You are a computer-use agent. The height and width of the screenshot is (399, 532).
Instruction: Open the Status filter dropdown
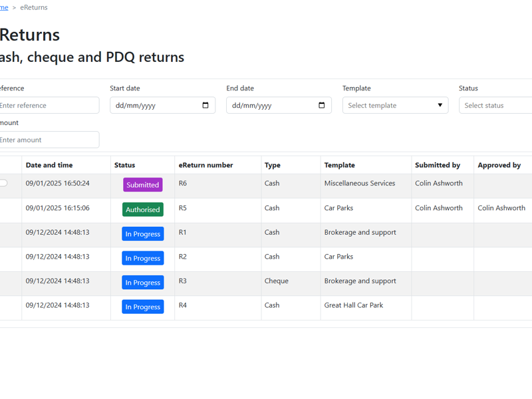click(495, 105)
